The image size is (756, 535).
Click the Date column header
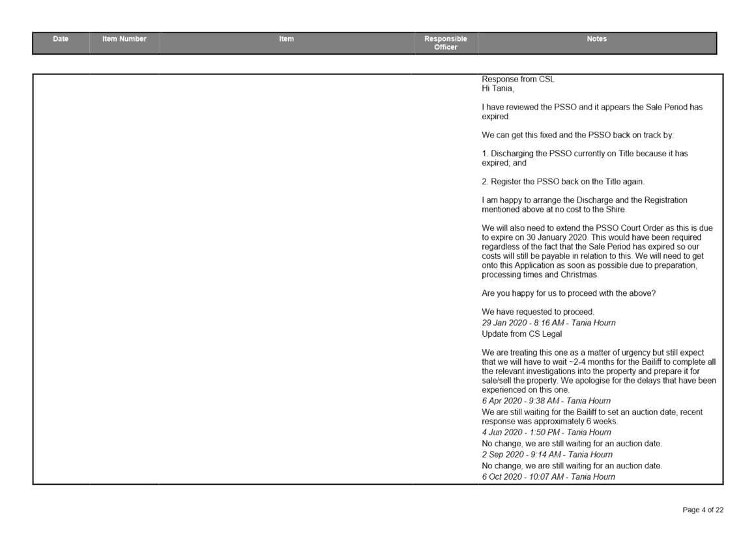(x=61, y=43)
